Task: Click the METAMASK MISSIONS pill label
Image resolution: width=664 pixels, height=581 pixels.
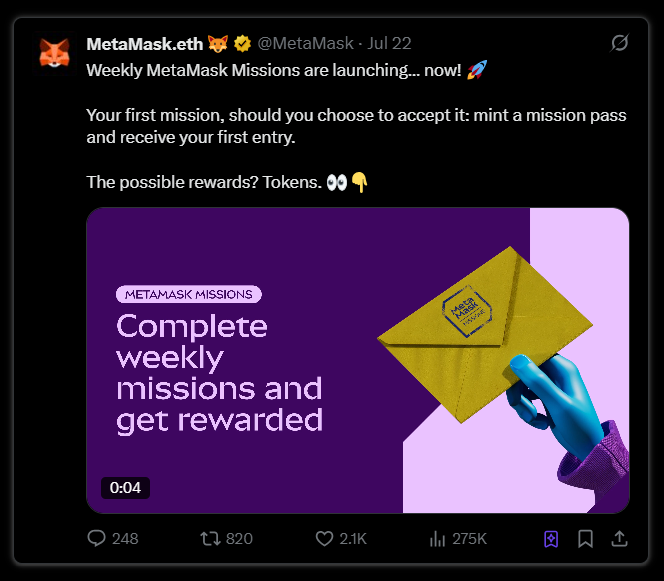Action: click(189, 294)
